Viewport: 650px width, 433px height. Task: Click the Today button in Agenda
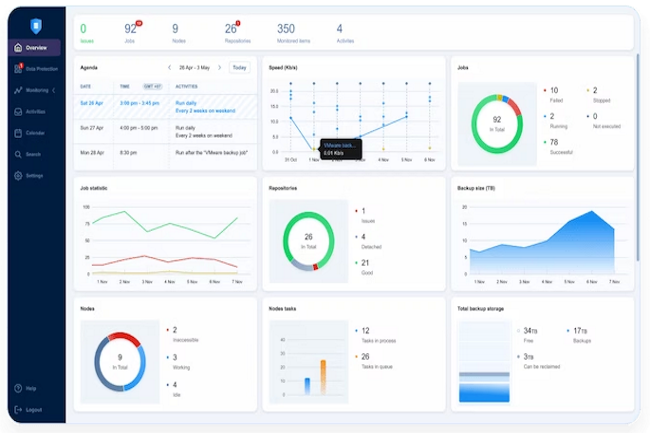click(239, 68)
